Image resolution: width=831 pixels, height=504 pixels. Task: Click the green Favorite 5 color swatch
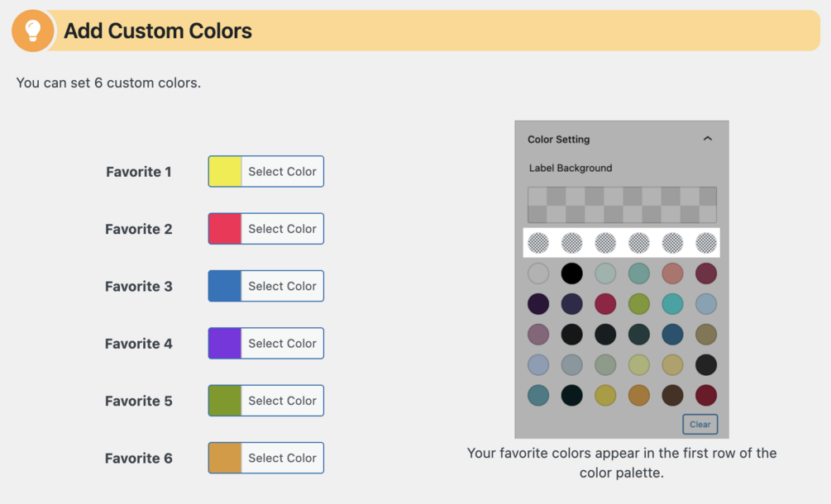(x=225, y=401)
